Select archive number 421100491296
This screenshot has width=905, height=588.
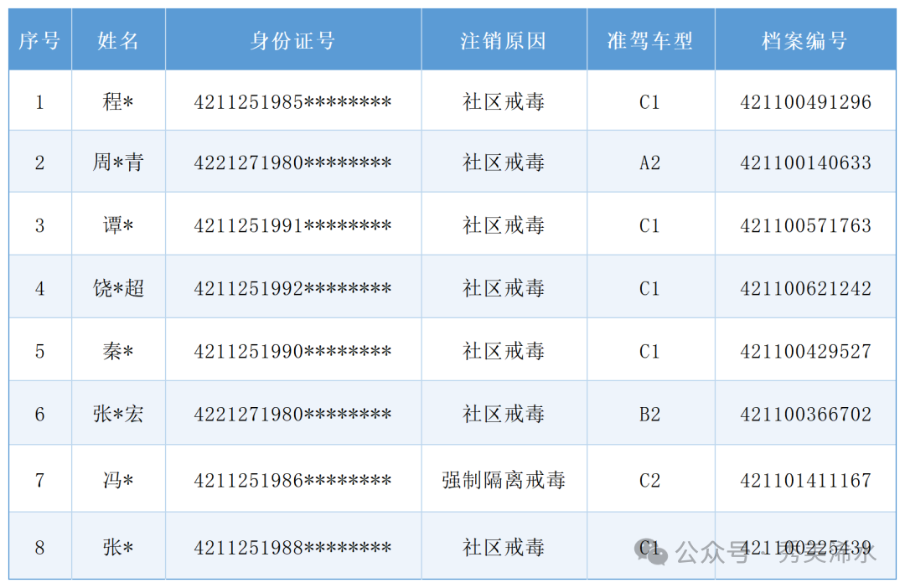(805, 102)
